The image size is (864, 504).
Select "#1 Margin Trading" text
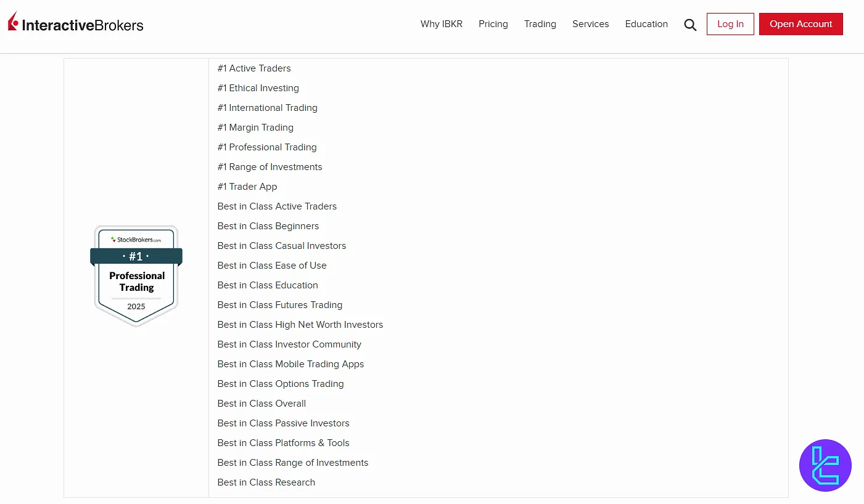(x=255, y=128)
